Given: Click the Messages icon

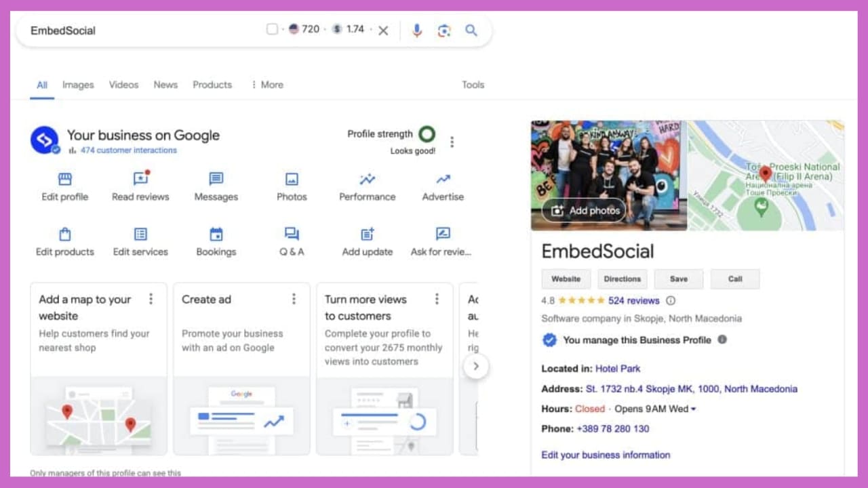Looking at the screenshot, I should pyautogui.click(x=215, y=178).
